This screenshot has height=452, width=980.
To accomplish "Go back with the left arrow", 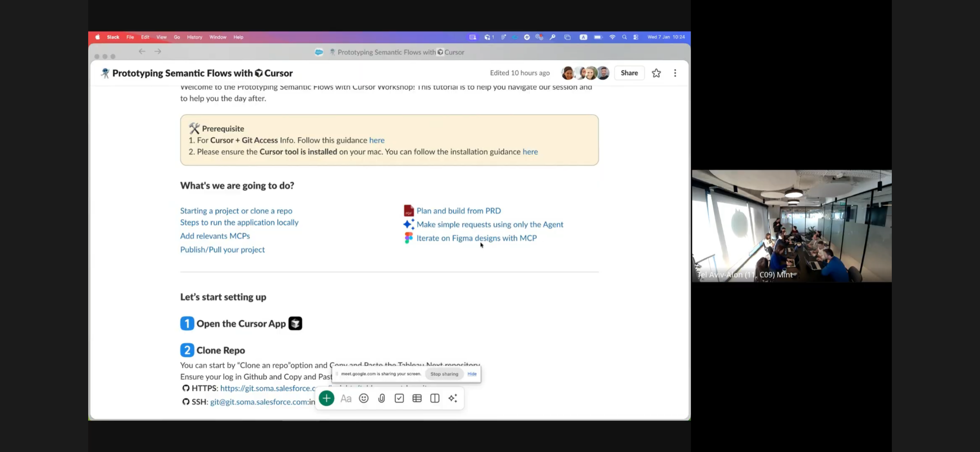I will click(x=142, y=51).
